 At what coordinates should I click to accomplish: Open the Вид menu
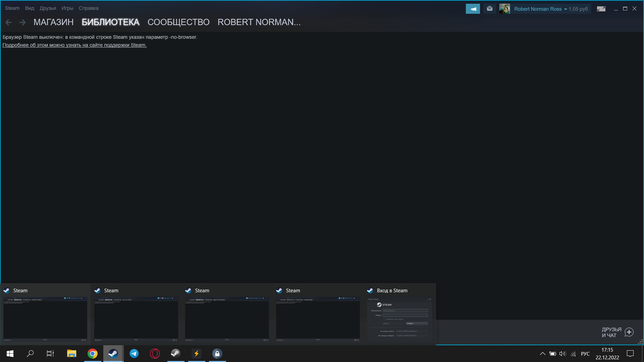[x=30, y=8]
